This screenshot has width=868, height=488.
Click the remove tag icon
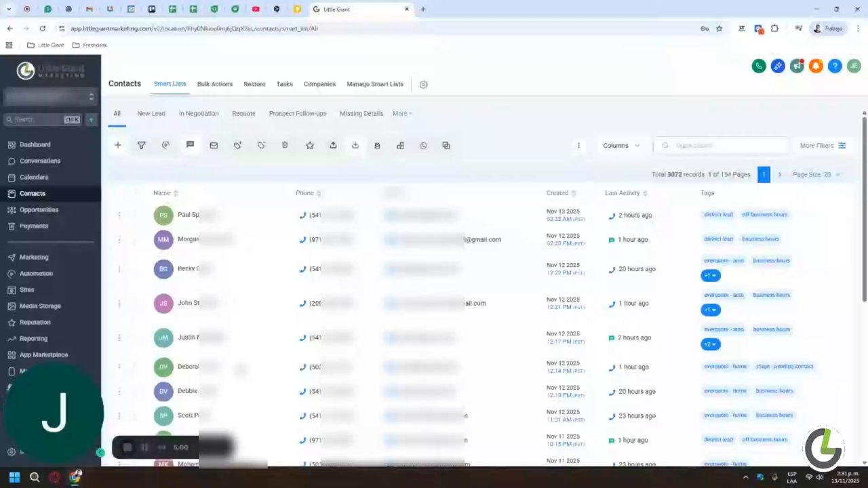point(261,145)
